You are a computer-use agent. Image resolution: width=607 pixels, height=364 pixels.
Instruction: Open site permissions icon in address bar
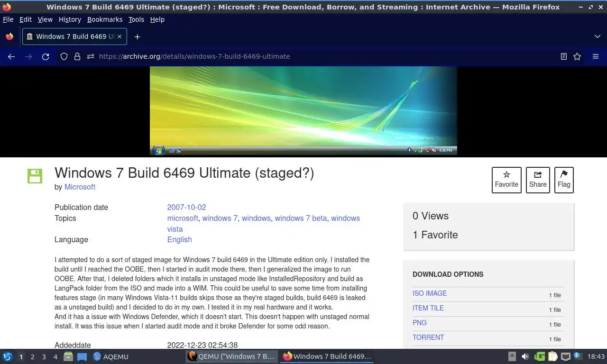click(91, 56)
